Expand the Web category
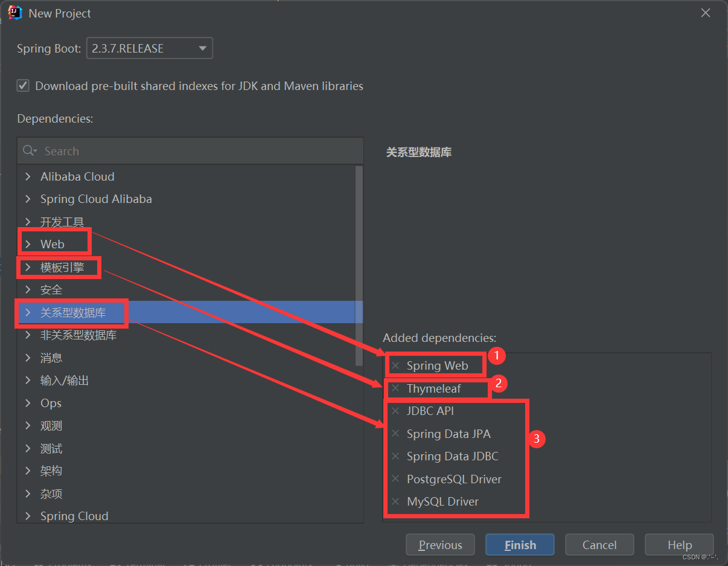 [28, 244]
